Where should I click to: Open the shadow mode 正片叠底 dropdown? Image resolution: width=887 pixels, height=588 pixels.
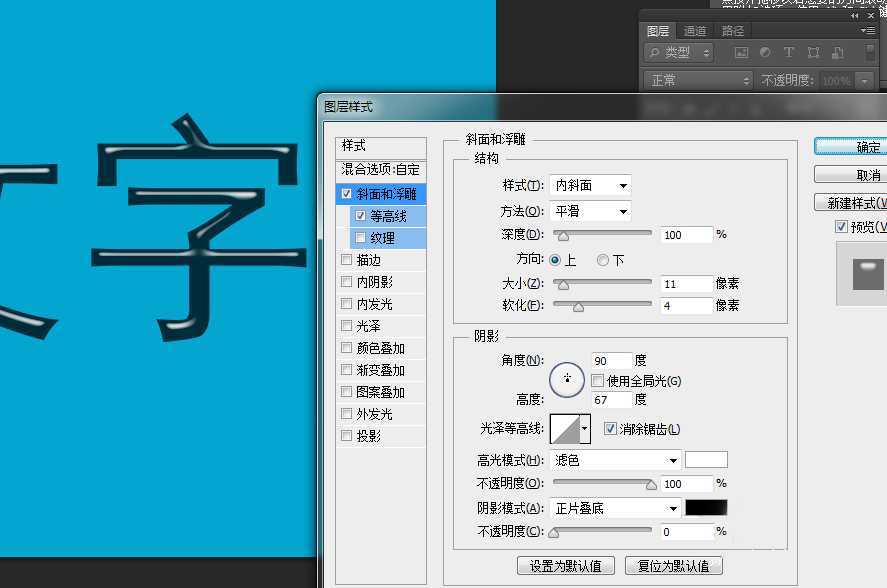pyautogui.click(x=614, y=507)
